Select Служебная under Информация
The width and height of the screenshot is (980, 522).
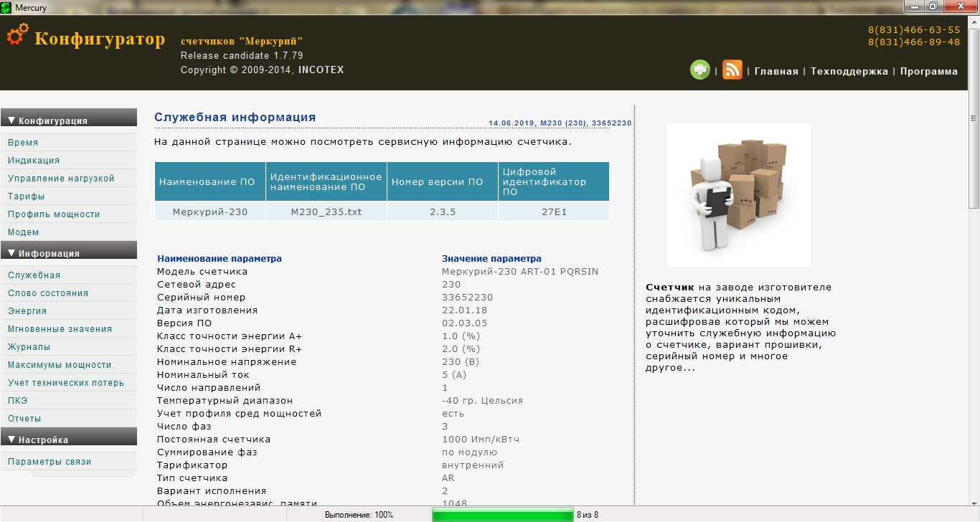point(34,275)
